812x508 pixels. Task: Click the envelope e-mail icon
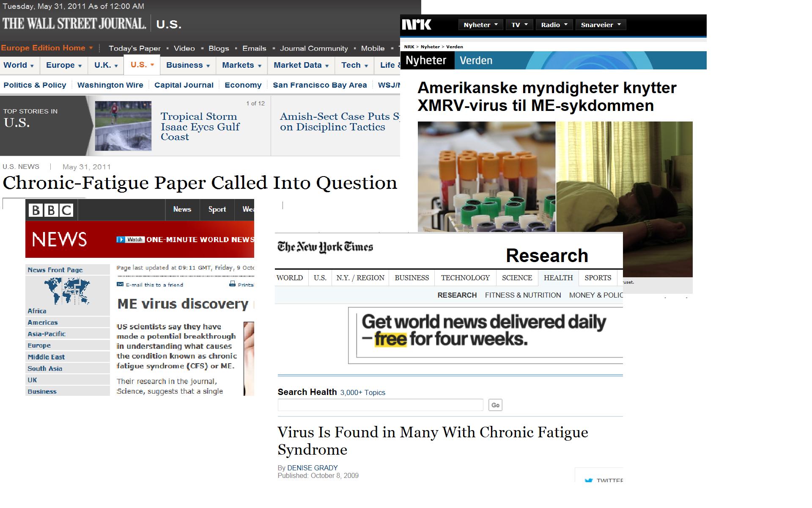tap(120, 284)
